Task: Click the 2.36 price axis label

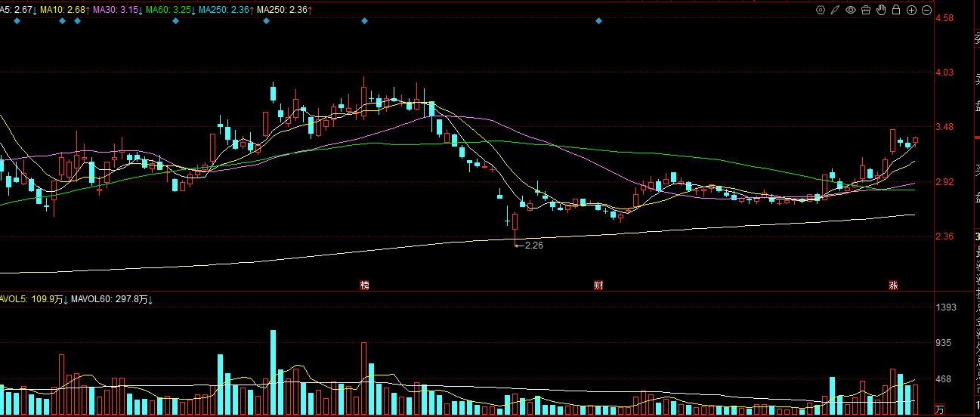Action: pos(944,236)
